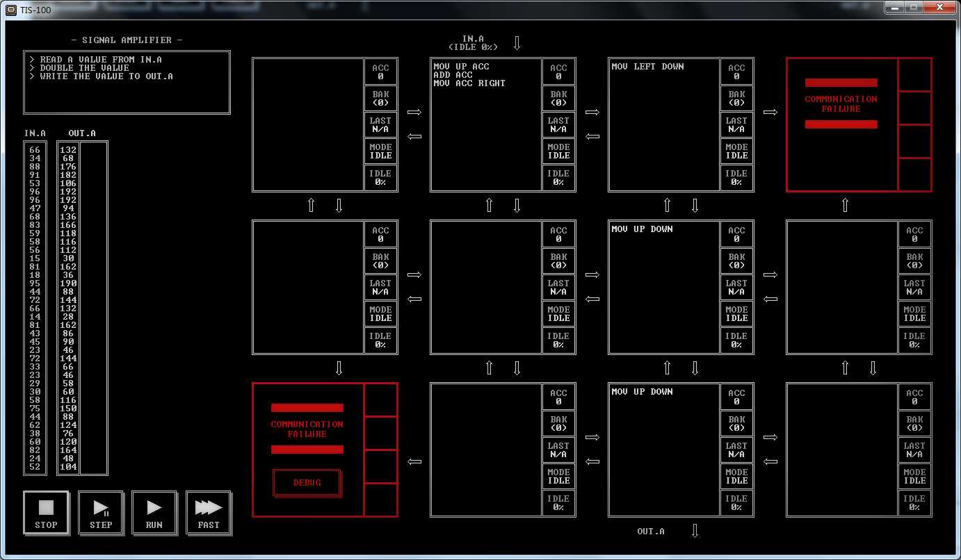Click the IN.A list value 15
961x560 pixels.
pyautogui.click(x=35, y=258)
